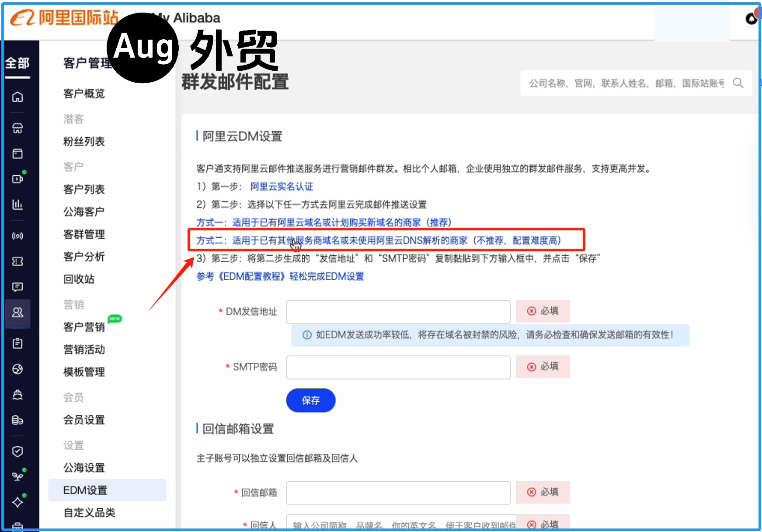Image resolution: width=762 pixels, height=532 pixels.
Task: Open the EDM配置教程 tutorial link
Action: (280, 276)
